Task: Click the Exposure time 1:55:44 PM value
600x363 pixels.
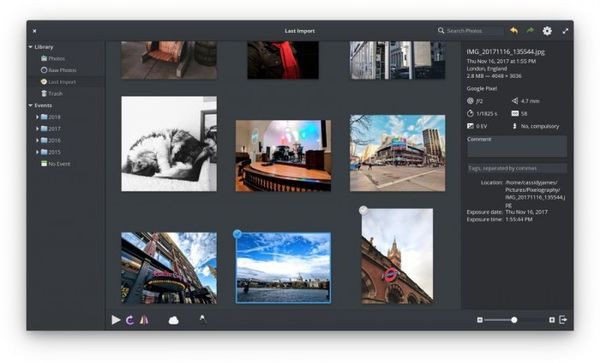Action: (x=519, y=220)
